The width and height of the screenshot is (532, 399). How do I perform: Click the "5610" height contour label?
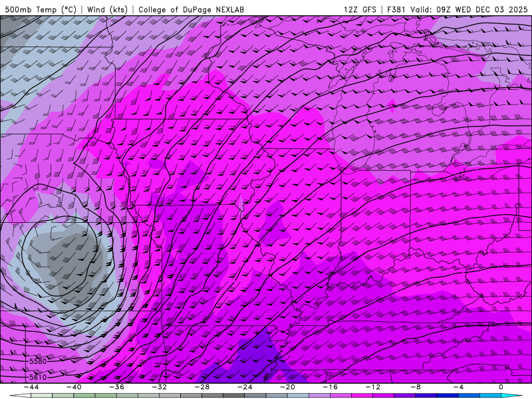click(38, 377)
